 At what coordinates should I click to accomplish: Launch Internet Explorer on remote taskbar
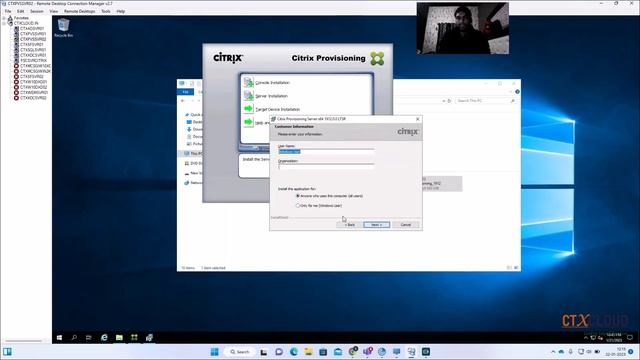pos(104,338)
